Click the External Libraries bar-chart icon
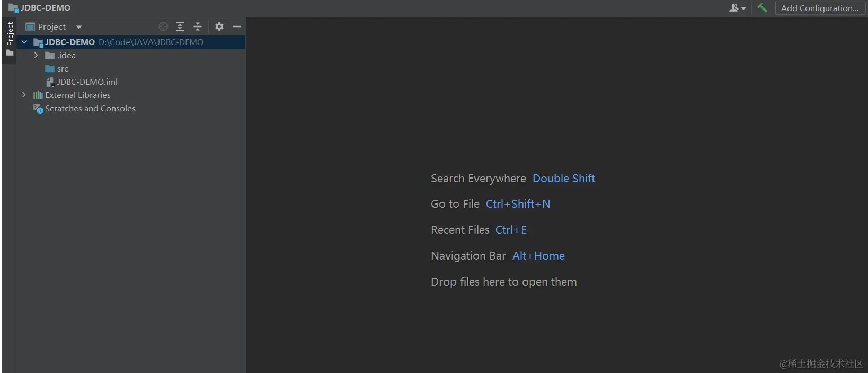Viewport: 868px width, 373px height. coord(38,95)
